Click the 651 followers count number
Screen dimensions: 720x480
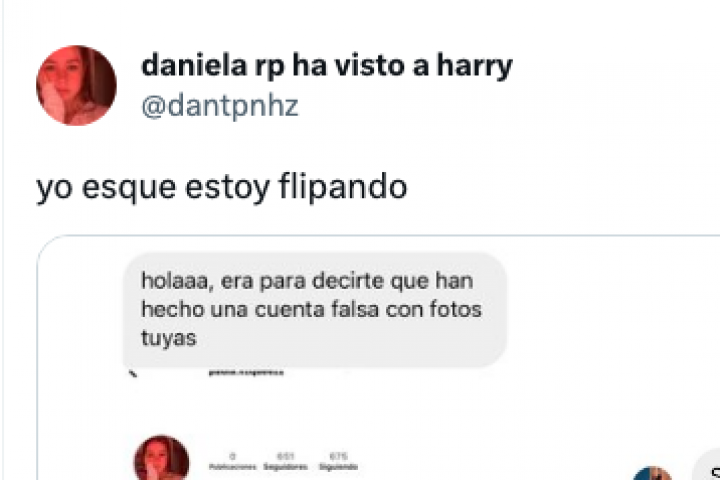pyautogui.click(x=285, y=456)
